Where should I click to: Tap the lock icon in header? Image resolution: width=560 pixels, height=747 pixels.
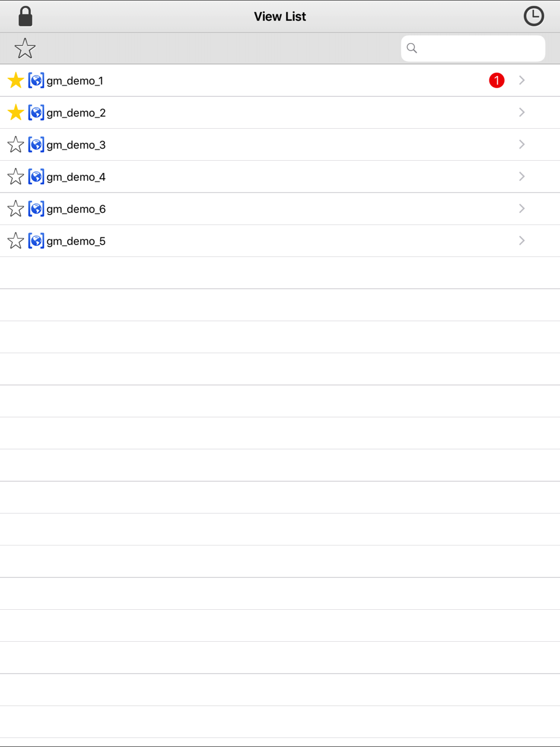pyautogui.click(x=25, y=17)
